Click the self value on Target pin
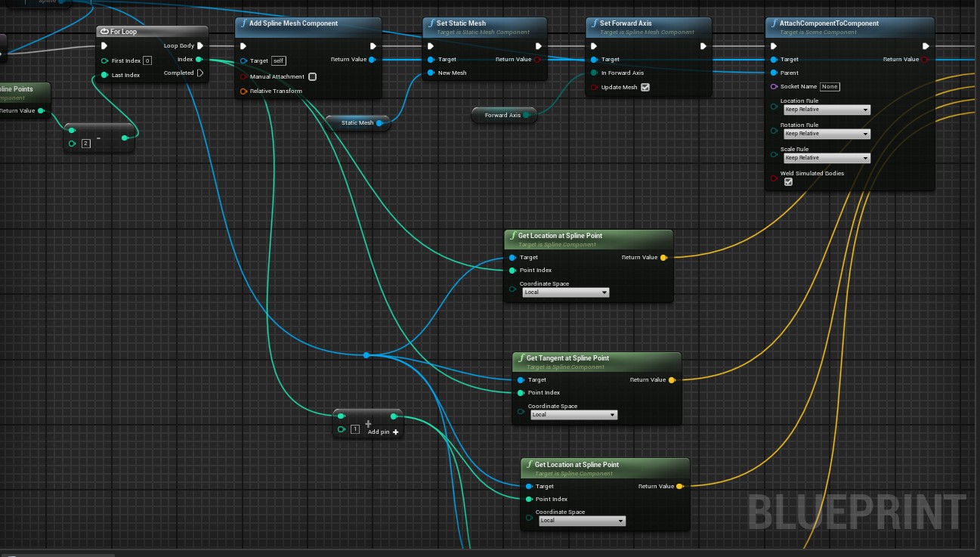 (279, 60)
